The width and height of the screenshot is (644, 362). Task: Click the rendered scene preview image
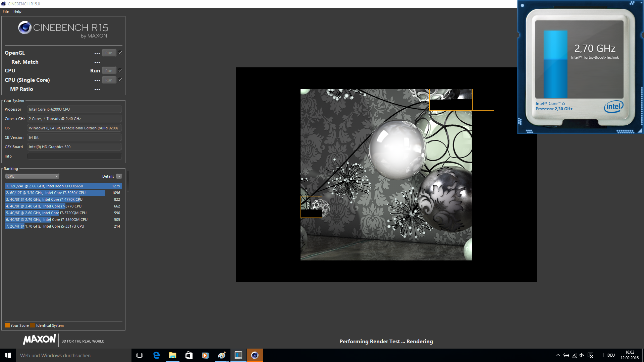[x=386, y=175]
